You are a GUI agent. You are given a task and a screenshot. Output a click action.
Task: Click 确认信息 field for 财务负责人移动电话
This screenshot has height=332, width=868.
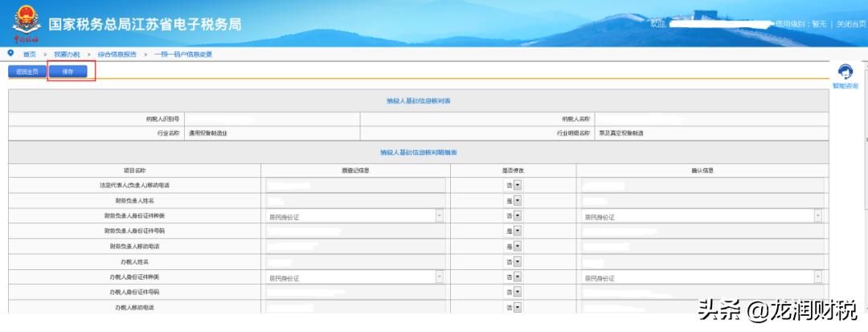(x=703, y=247)
